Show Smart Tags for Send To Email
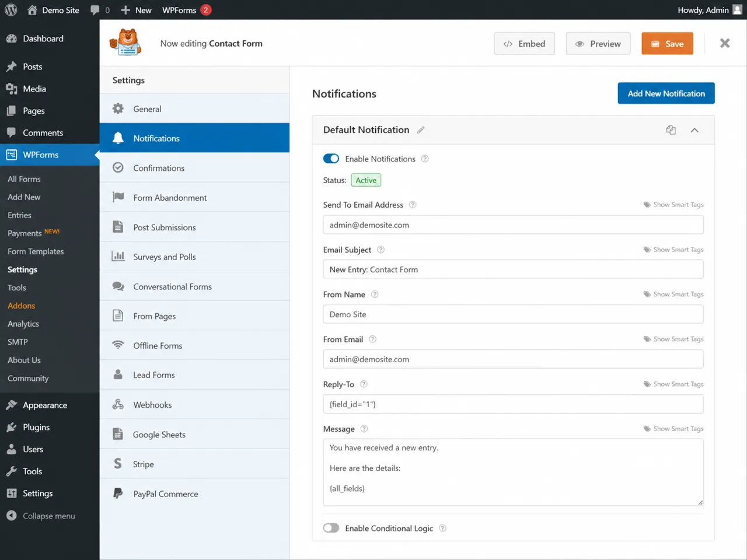The height and width of the screenshot is (560, 747). point(673,205)
